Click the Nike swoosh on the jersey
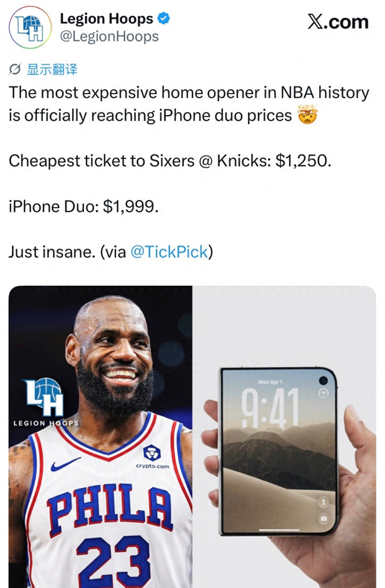Viewport: 385px width, 588px height. 66,464
